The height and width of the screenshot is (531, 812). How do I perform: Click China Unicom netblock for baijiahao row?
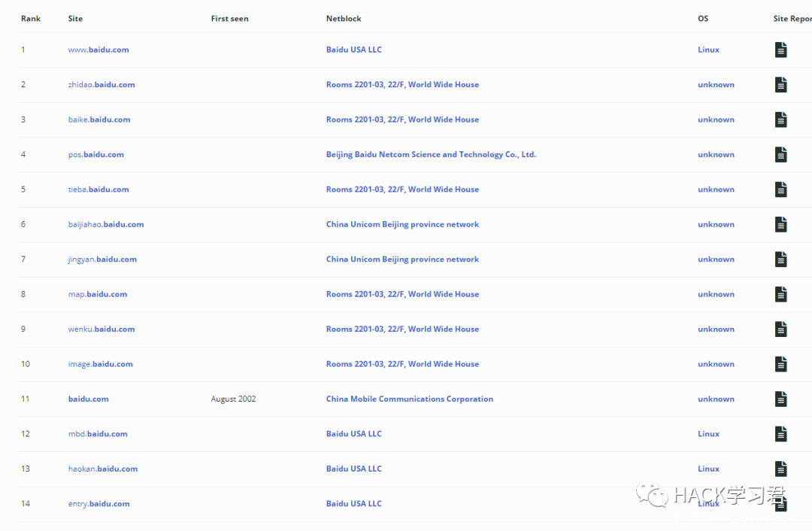[402, 224]
